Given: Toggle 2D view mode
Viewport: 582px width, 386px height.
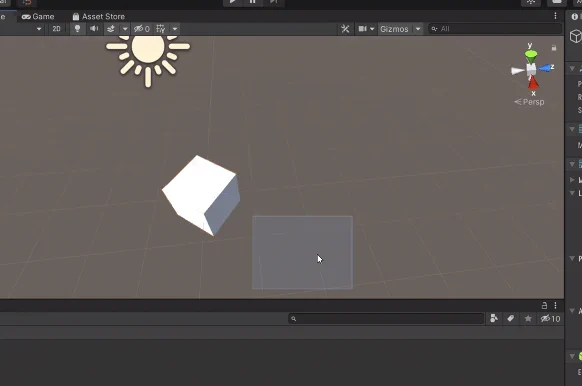Looking at the screenshot, I should (x=56, y=29).
